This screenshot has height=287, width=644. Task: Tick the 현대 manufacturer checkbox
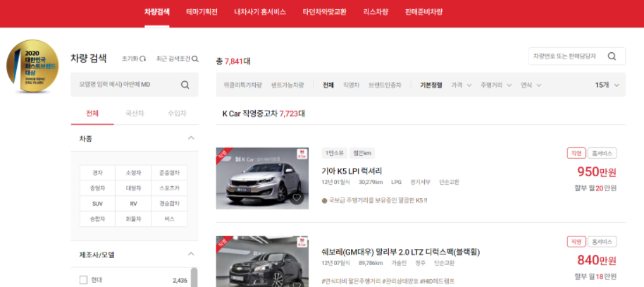click(83, 280)
